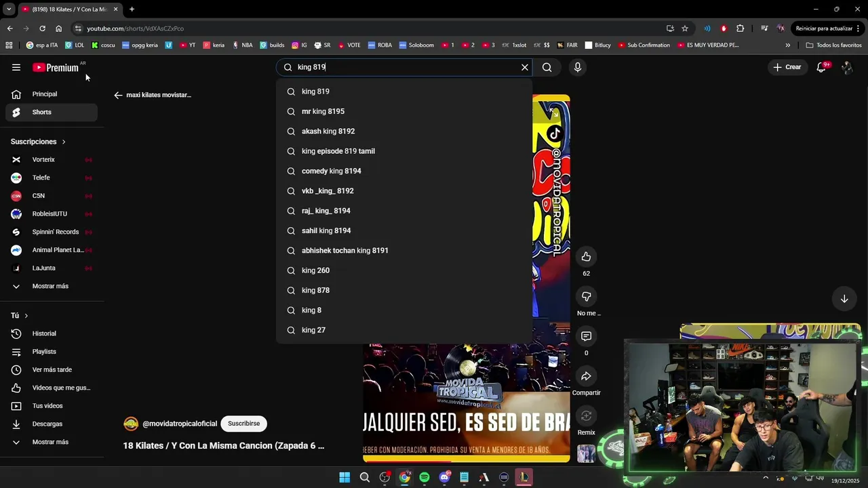Open Historial watch history

[x=52, y=333]
